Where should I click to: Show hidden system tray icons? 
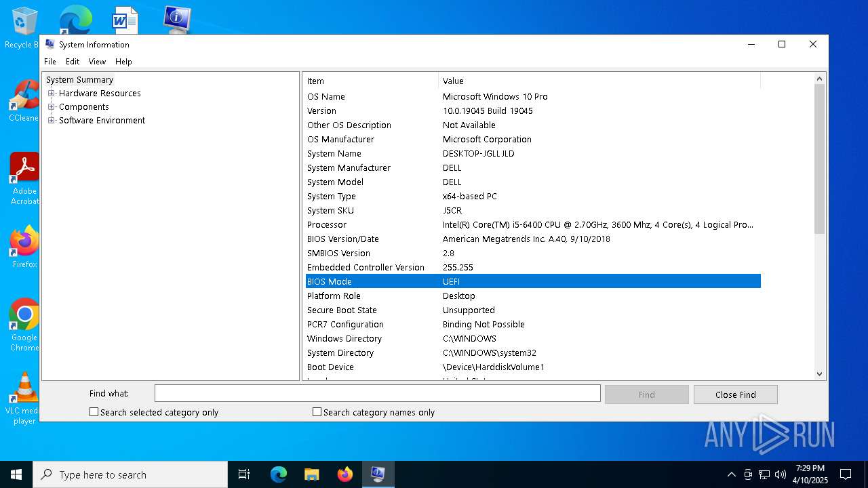pos(731,474)
